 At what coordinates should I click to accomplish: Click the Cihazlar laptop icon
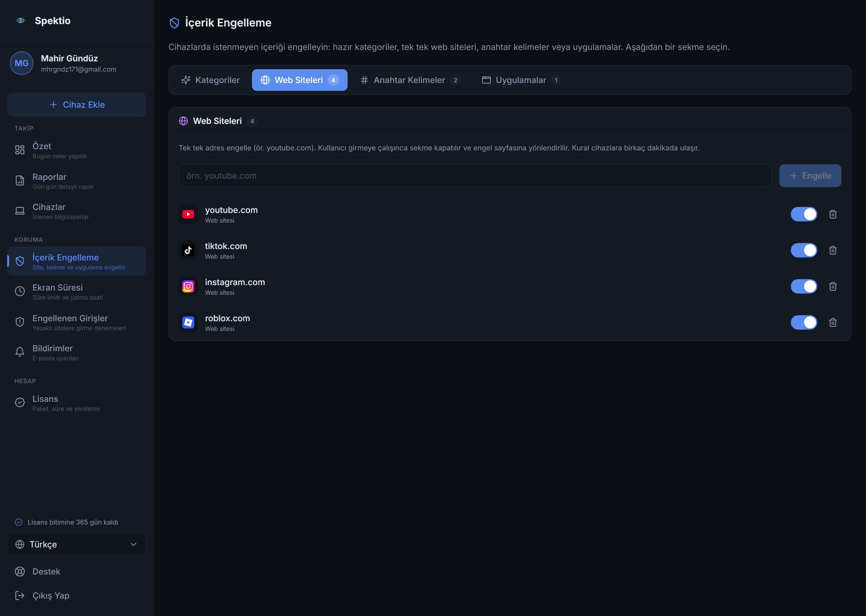[x=20, y=211]
